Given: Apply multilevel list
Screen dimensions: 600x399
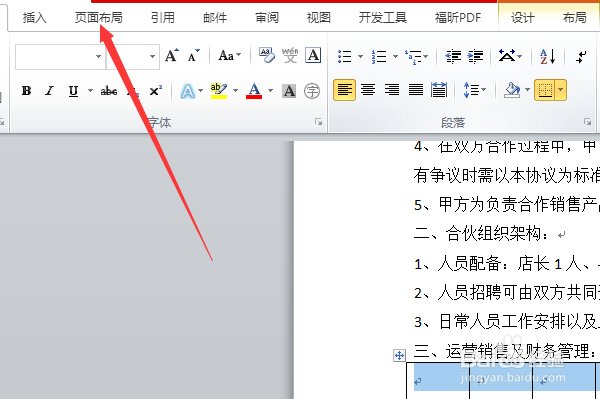Looking at the screenshot, I should pos(414,57).
